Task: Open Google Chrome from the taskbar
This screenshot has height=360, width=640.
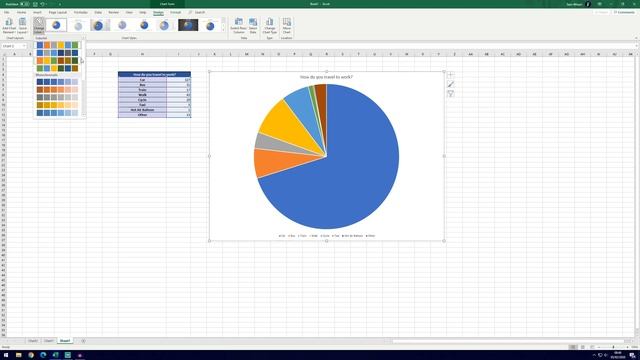Action: 31,355
